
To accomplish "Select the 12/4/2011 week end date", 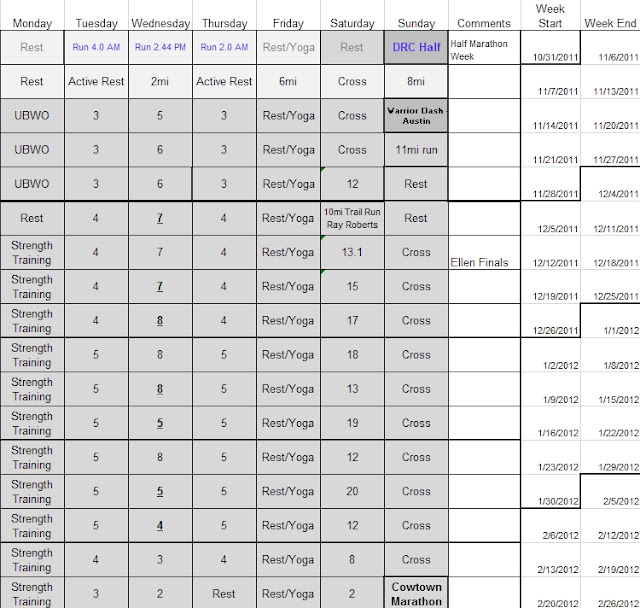I will [x=610, y=184].
